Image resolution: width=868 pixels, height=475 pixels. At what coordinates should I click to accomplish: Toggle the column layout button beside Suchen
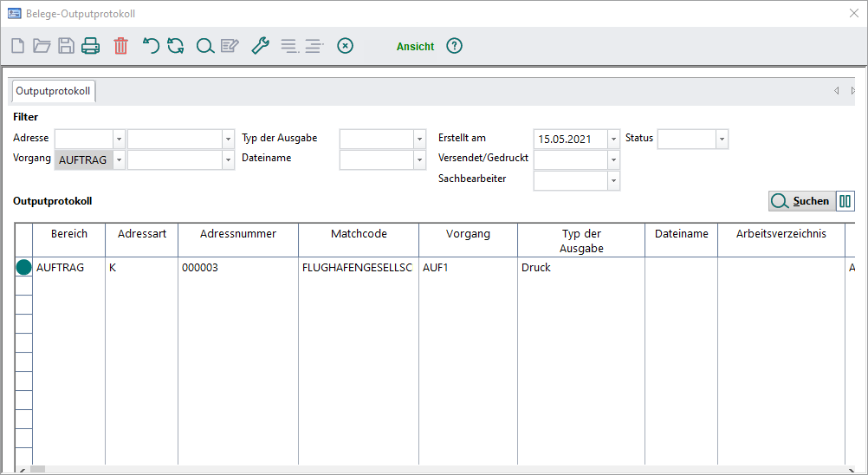845,201
